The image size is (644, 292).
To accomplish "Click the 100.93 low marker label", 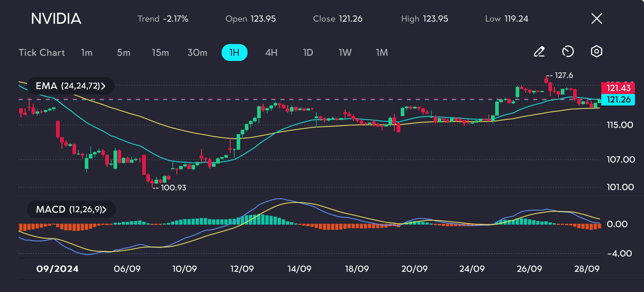I will [173, 188].
